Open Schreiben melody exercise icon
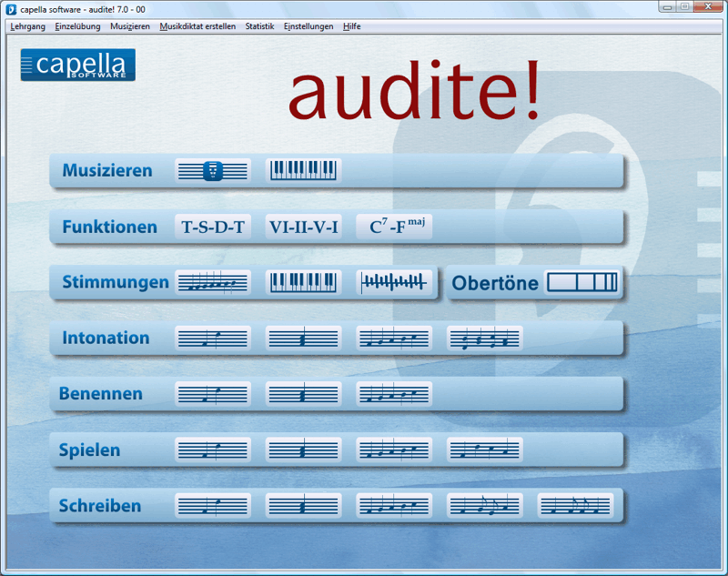The image size is (728, 576). [394, 505]
